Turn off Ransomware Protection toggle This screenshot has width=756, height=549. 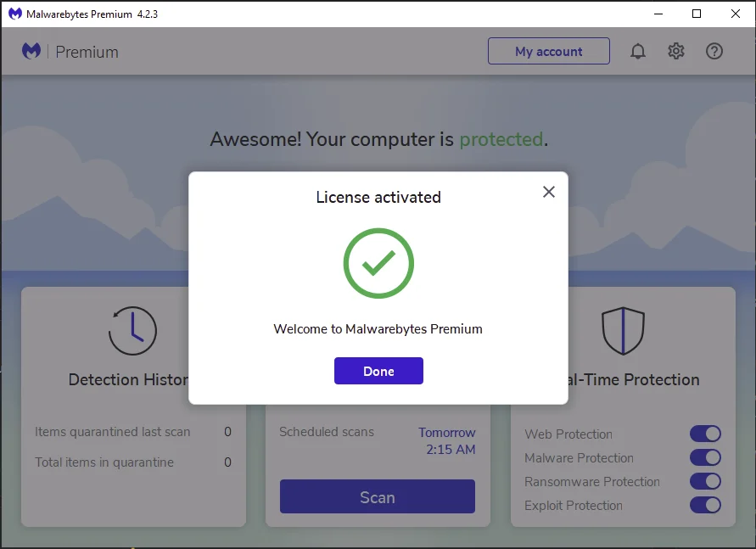705,481
